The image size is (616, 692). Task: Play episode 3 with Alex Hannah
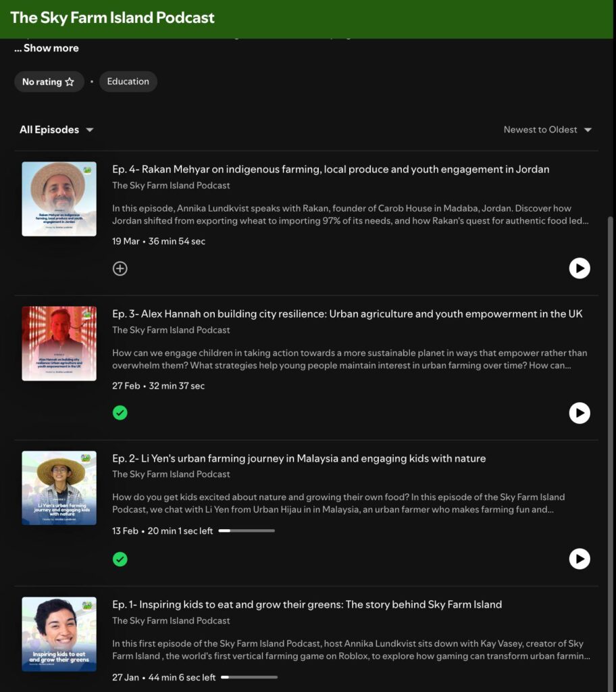tap(579, 413)
